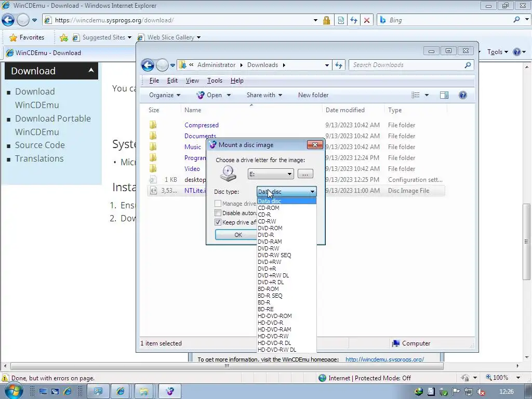
Task: Choose DVD-RAM from the disc type list
Action: point(270,242)
